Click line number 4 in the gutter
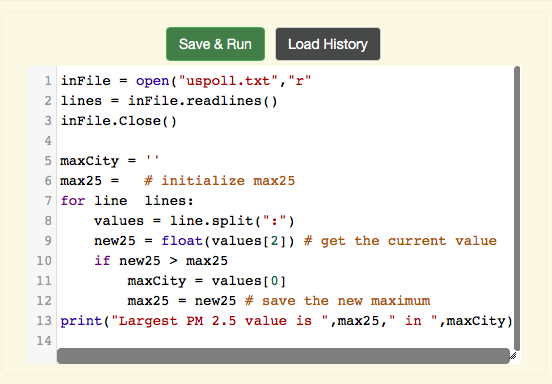The height and width of the screenshot is (384, 552). tap(48, 141)
